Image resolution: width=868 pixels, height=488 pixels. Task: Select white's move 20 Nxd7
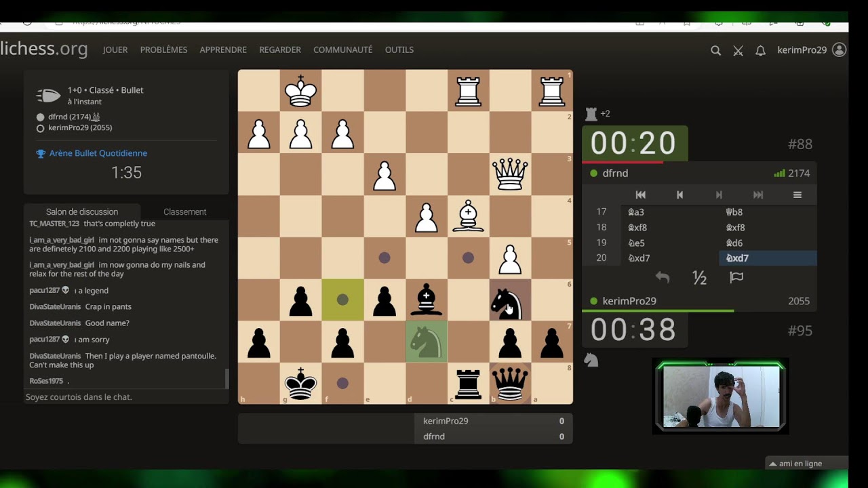670,258
